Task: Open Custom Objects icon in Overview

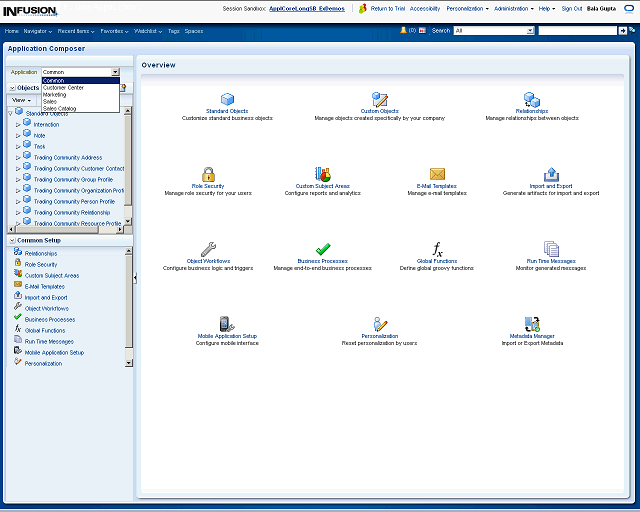Action: click(x=380, y=99)
